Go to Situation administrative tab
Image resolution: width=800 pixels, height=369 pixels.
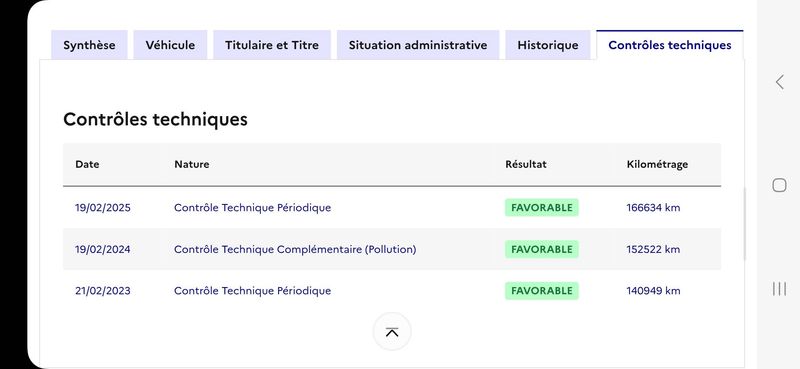(418, 45)
